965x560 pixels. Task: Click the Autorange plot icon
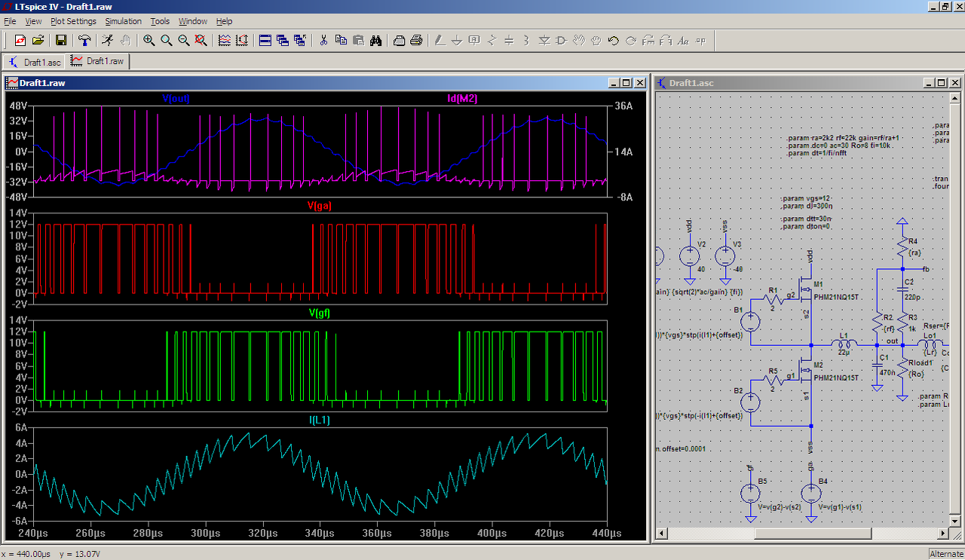click(241, 40)
